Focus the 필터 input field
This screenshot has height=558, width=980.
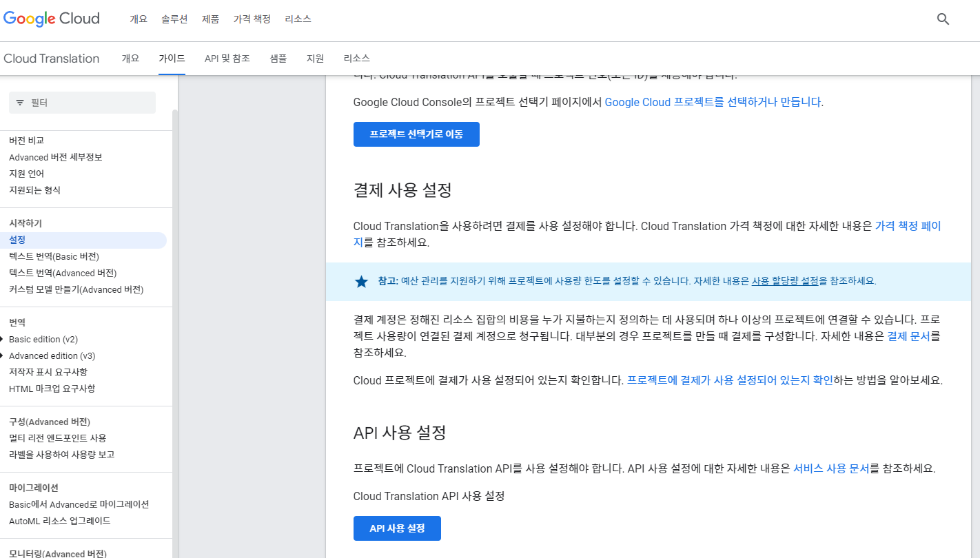tap(82, 103)
